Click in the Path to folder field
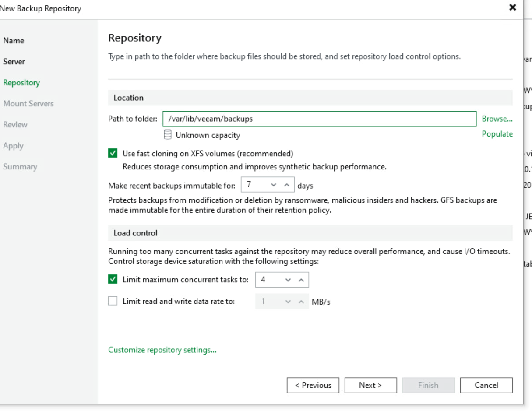Screen dimensions: 532x418 (319, 119)
